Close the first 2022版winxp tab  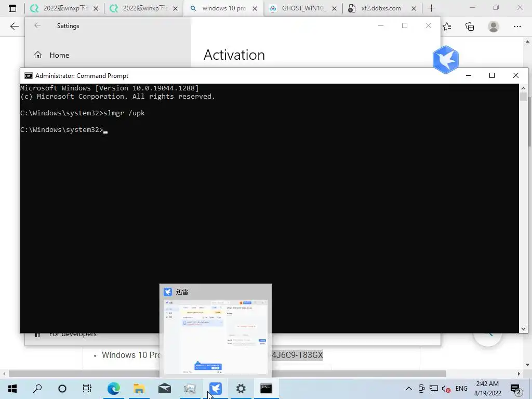[96, 8]
